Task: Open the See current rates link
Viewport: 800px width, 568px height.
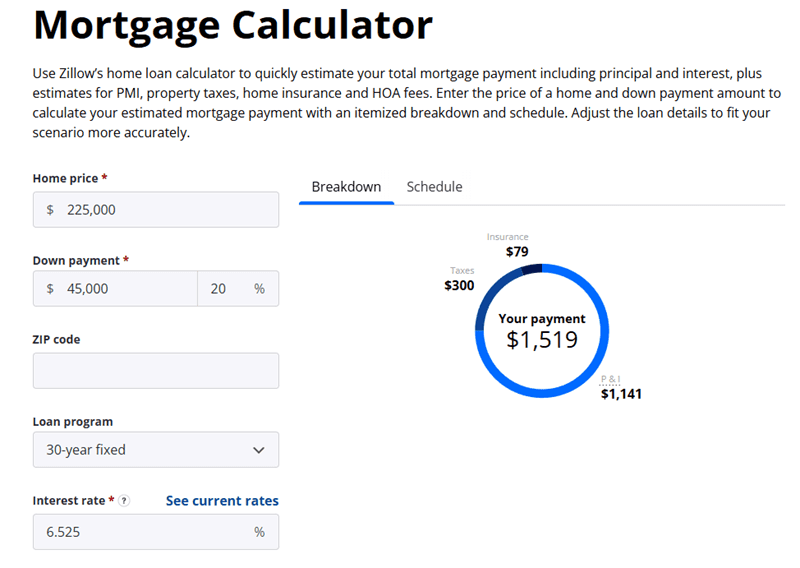Action: pyautogui.click(x=222, y=501)
